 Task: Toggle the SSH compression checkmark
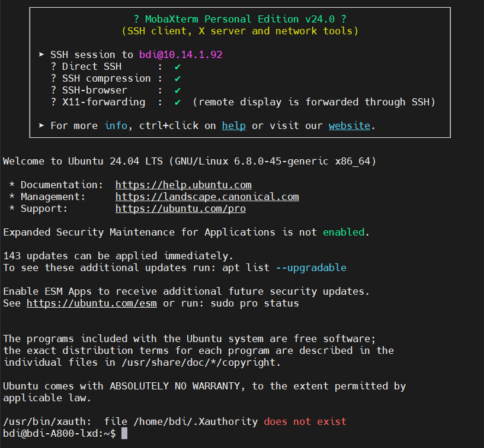[176, 78]
